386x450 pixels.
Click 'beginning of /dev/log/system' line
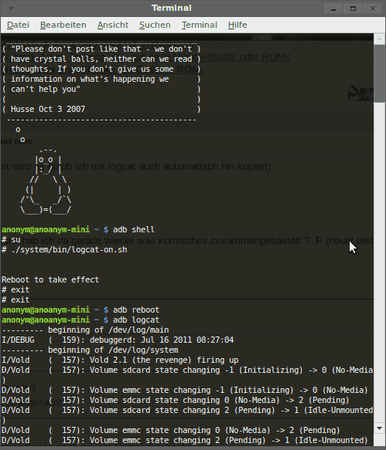pyautogui.click(x=90, y=350)
